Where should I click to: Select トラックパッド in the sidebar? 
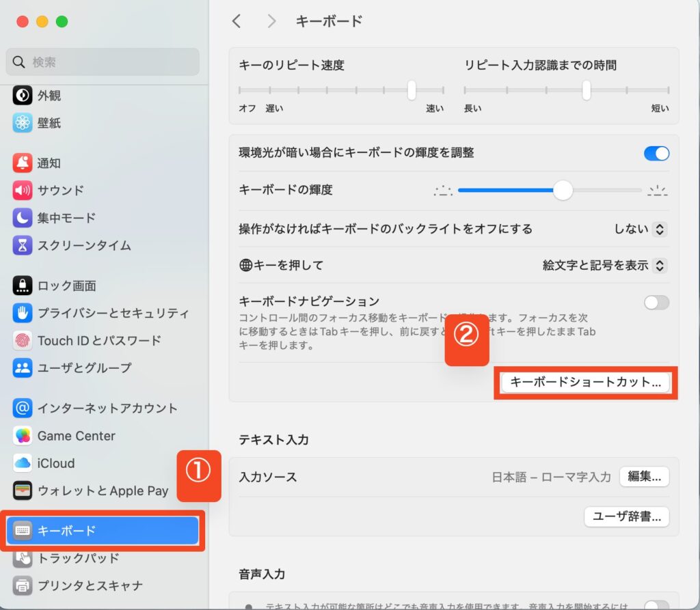coord(78,558)
